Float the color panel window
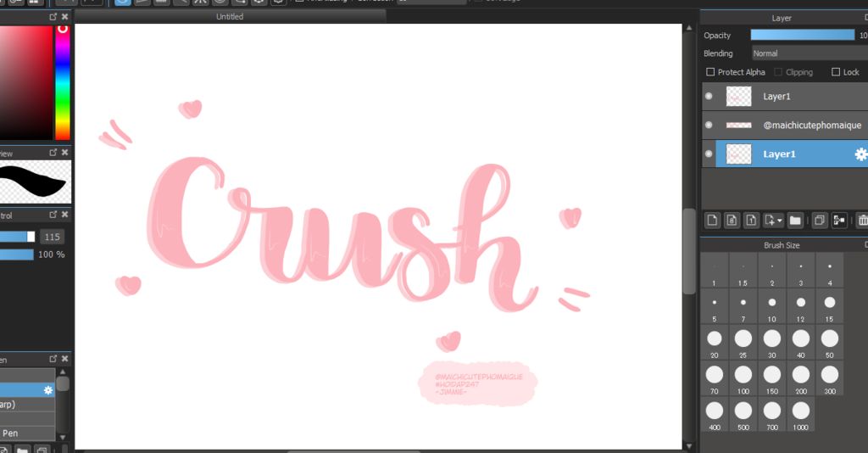 (53, 17)
